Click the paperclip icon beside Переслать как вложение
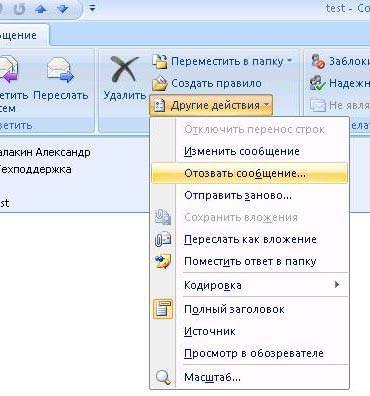The image size is (370, 396). (x=163, y=239)
